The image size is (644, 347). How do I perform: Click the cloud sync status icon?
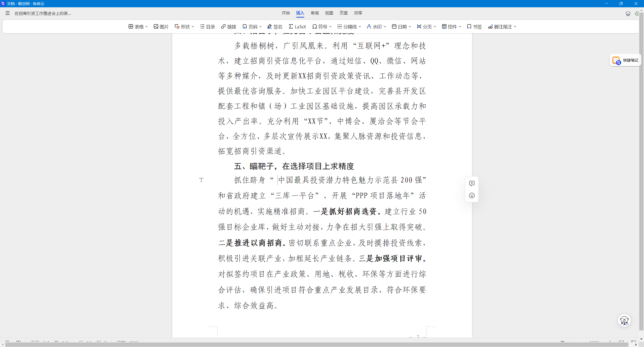point(637,13)
